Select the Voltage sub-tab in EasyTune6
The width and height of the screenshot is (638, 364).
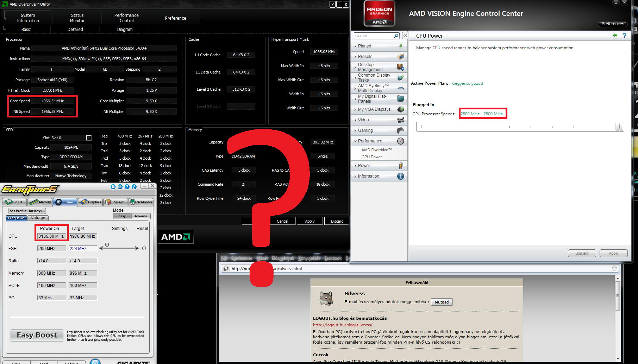(x=38, y=218)
